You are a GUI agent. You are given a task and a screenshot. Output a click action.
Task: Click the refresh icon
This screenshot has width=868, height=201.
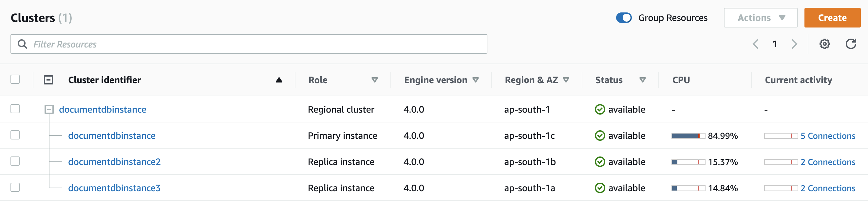(x=851, y=44)
